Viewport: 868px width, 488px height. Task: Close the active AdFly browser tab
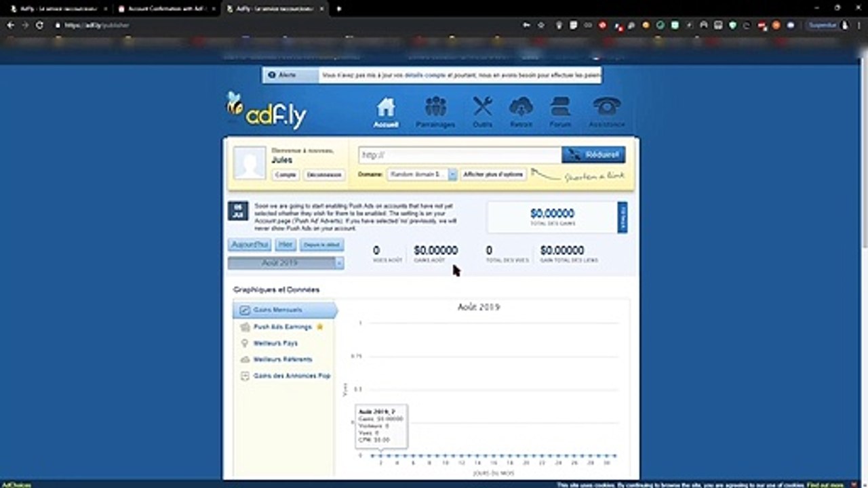(x=321, y=9)
